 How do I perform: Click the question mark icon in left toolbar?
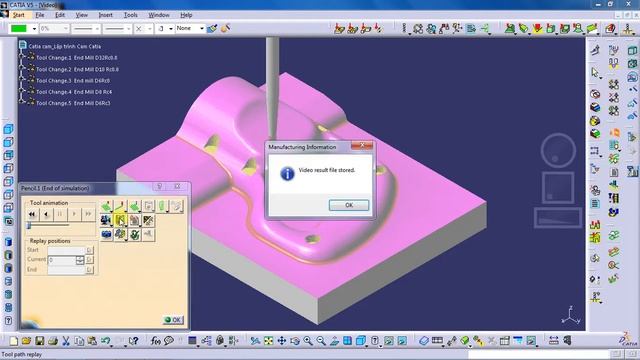coord(8,321)
